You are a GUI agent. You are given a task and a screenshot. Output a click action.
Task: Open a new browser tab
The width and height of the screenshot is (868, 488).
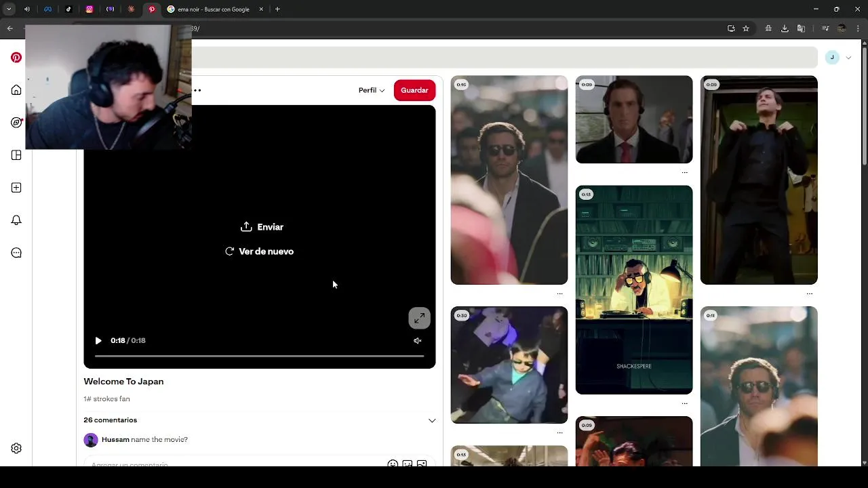(277, 9)
